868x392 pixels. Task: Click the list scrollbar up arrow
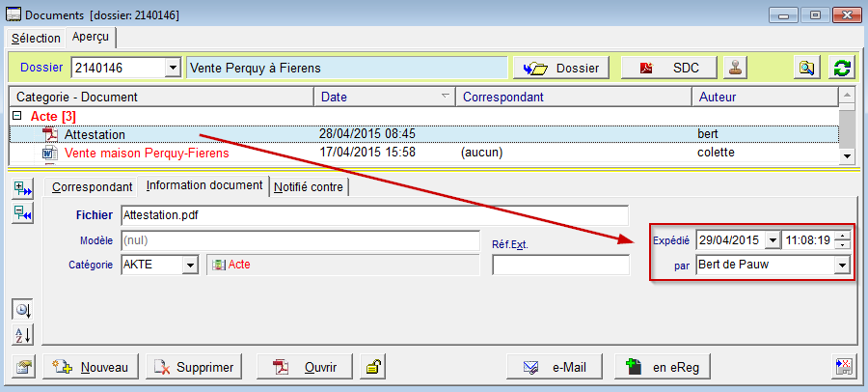tap(847, 94)
